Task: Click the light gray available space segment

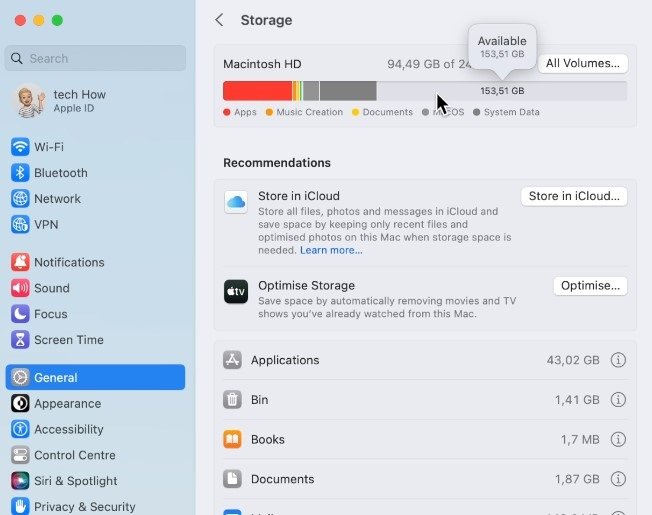Action: click(x=501, y=91)
